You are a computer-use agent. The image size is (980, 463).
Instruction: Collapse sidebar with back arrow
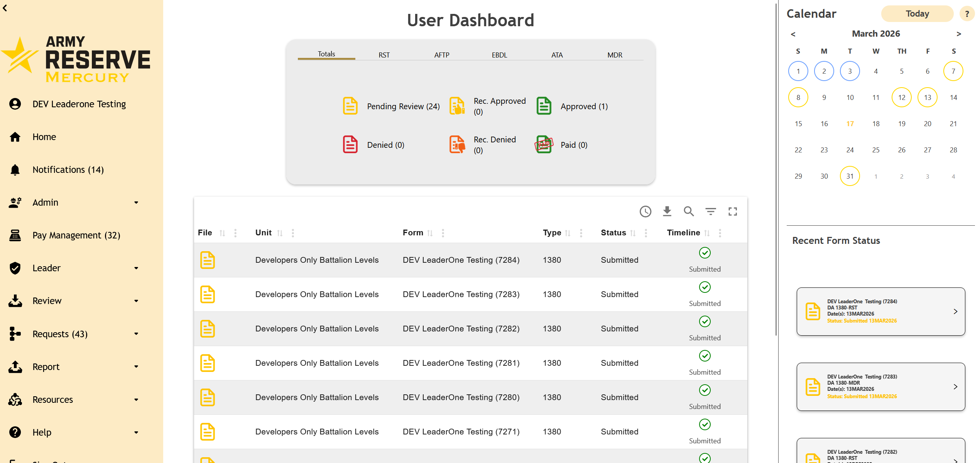(5, 8)
